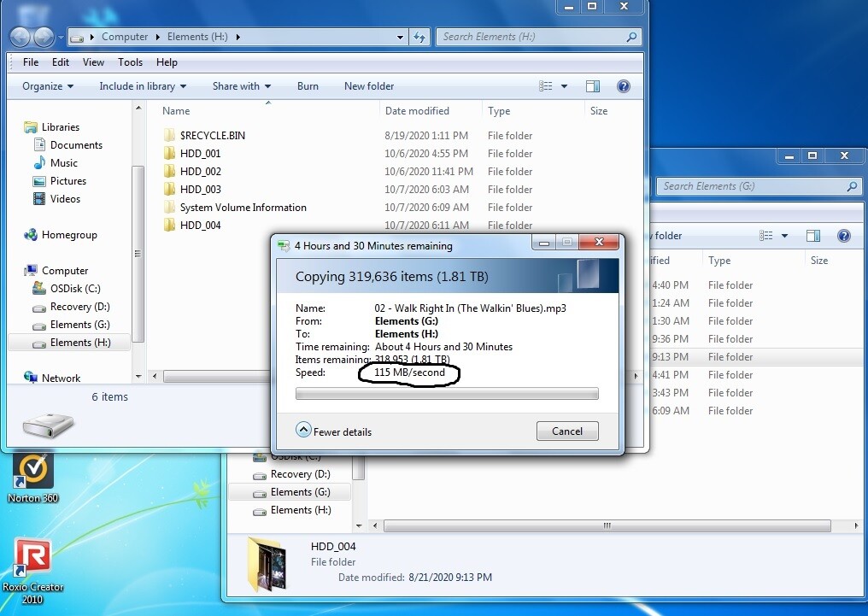Select the HDD_002 folder
This screenshot has width=868, height=616.
tap(200, 172)
